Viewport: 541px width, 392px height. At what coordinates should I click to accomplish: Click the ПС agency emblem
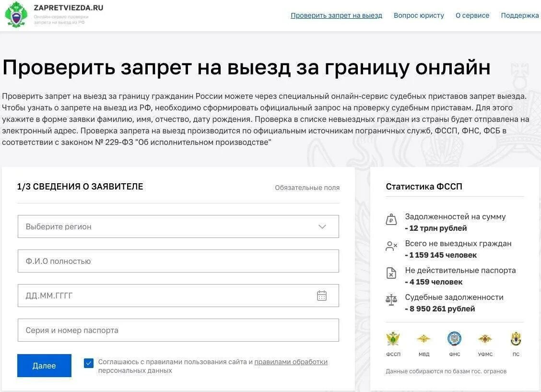tap(516, 339)
